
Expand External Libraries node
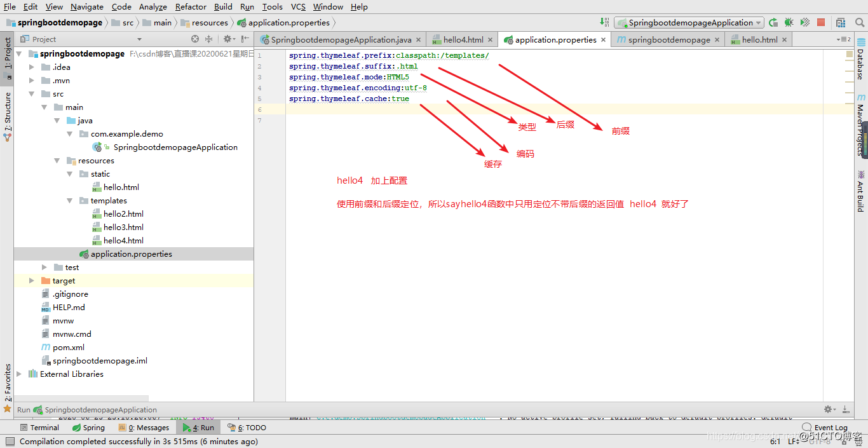pyautogui.click(x=19, y=374)
